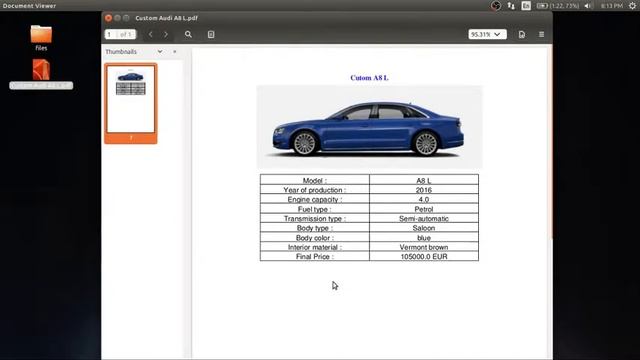The width and height of the screenshot is (640, 360).
Task: Close the Document Viewer window
Action: 108,18
